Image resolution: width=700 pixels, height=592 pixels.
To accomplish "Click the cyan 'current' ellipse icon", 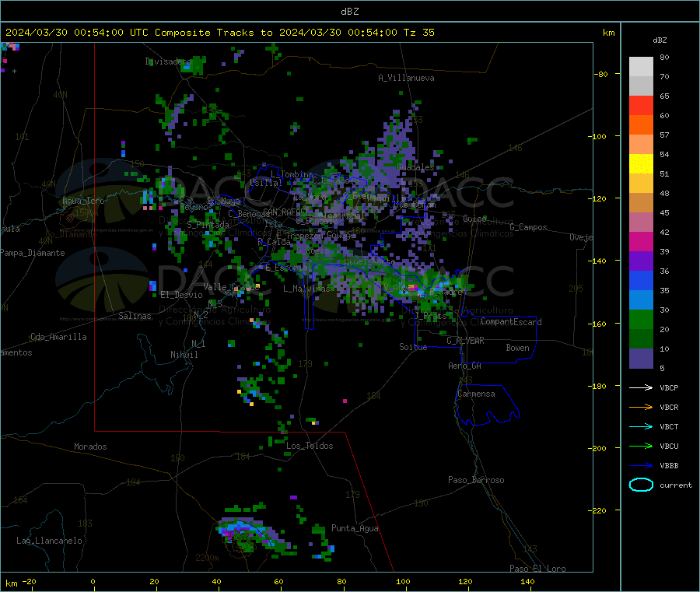I will coord(641,485).
